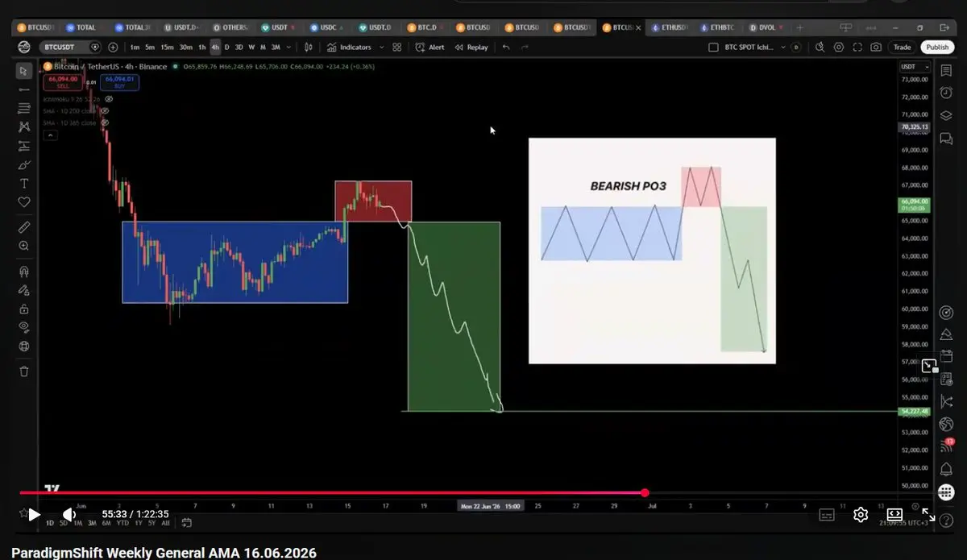967x560 pixels.
Task: Open the chat bubbles icon in right sidebar
Action: pos(946,139)
